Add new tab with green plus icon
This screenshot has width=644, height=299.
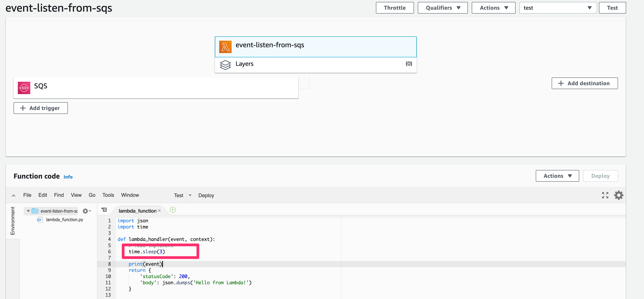tap(173, 210)
